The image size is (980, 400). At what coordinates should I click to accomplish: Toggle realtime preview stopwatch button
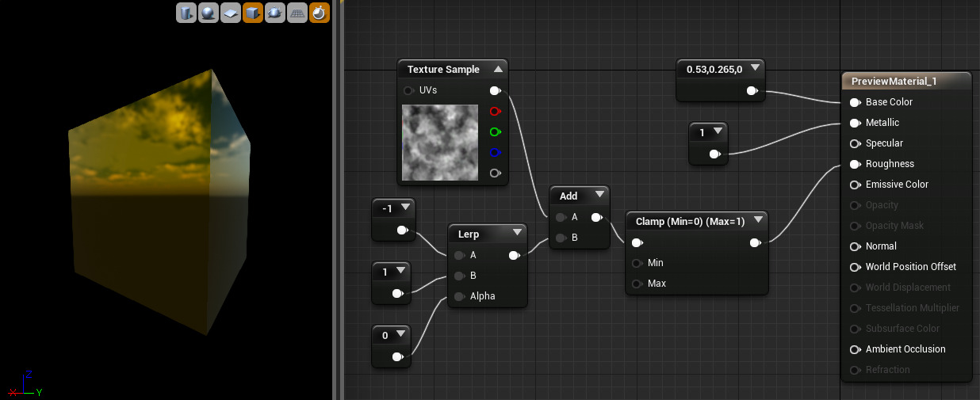pyautogui.click(x=320, y=13)
